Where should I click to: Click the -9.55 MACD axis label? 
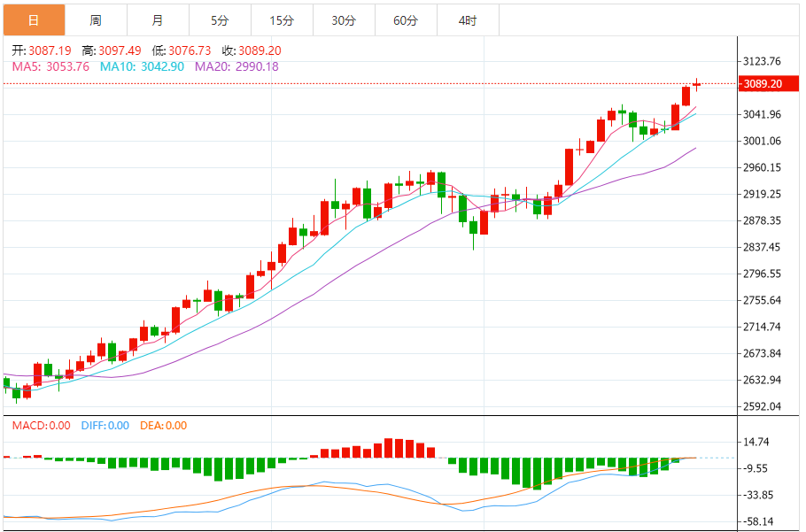(756, 468)
